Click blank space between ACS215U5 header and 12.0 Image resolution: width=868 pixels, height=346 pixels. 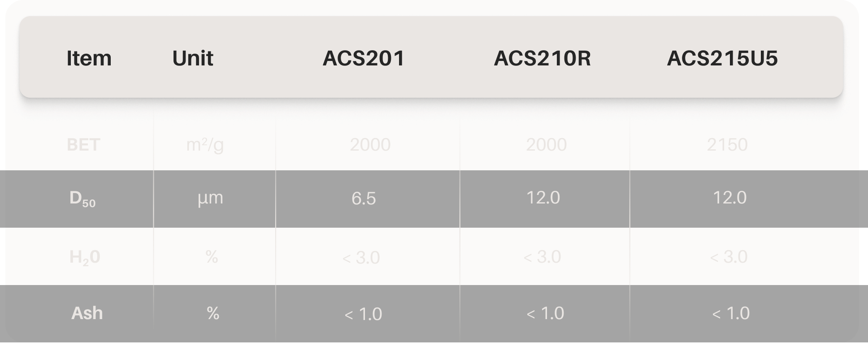click(x=729, y=134)
